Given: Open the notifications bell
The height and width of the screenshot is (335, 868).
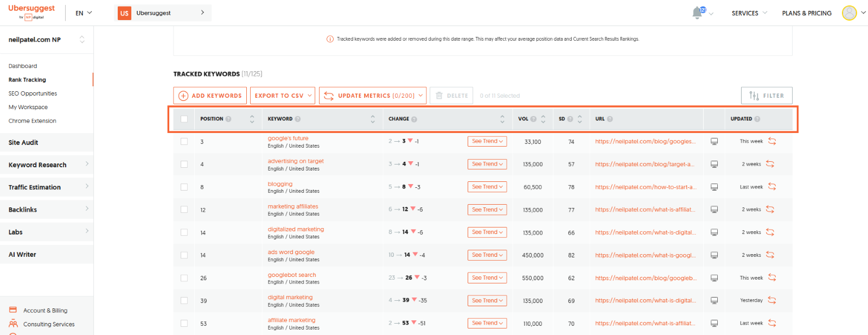Looking at the screenshot, I should click(x=698, y=13).
